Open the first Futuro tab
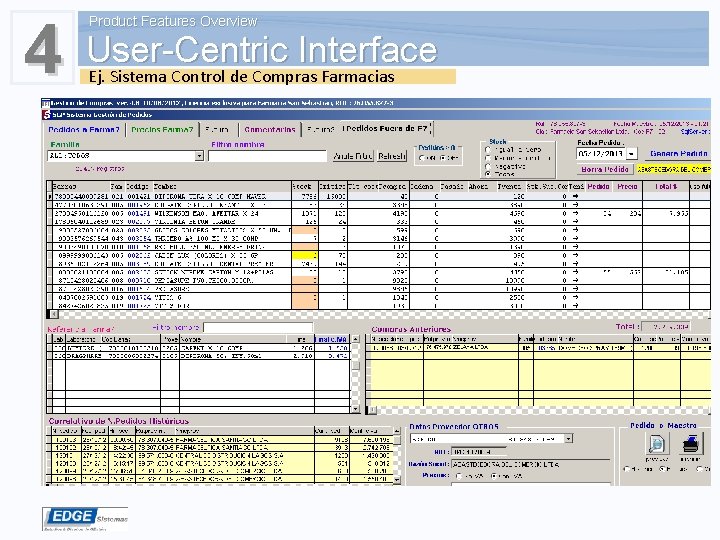 pyautogui.click(x=217, y=130)
